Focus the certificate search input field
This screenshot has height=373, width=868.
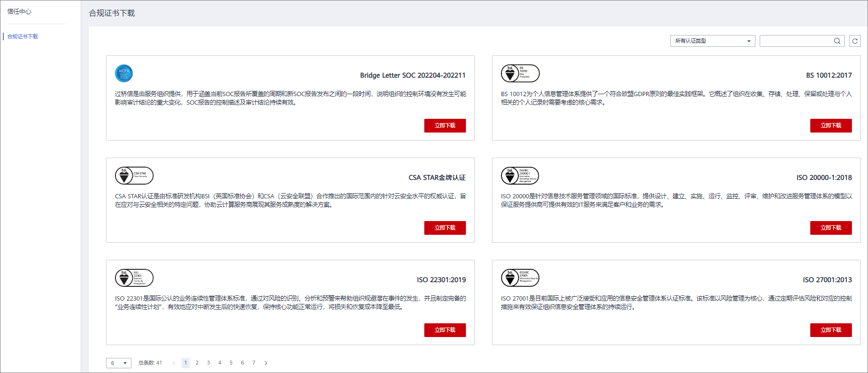tap(796, 41)
